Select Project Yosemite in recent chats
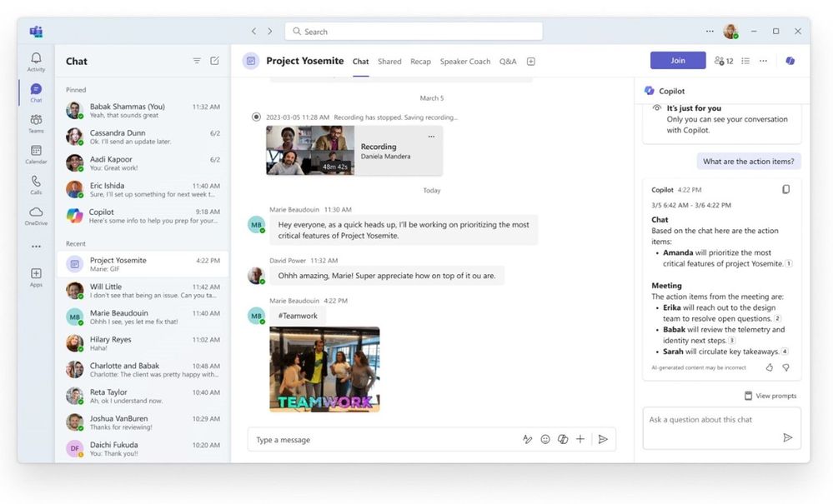Screen dimensions: 833x504 click(143, 264)
